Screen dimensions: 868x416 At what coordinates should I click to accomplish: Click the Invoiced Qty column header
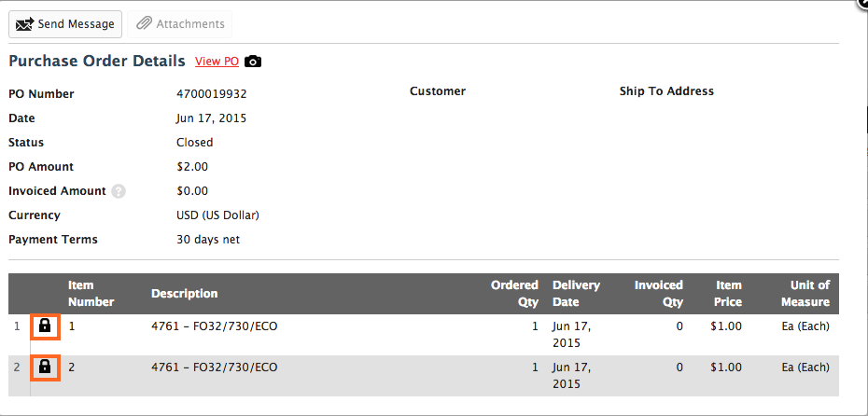tap(658, 294)
